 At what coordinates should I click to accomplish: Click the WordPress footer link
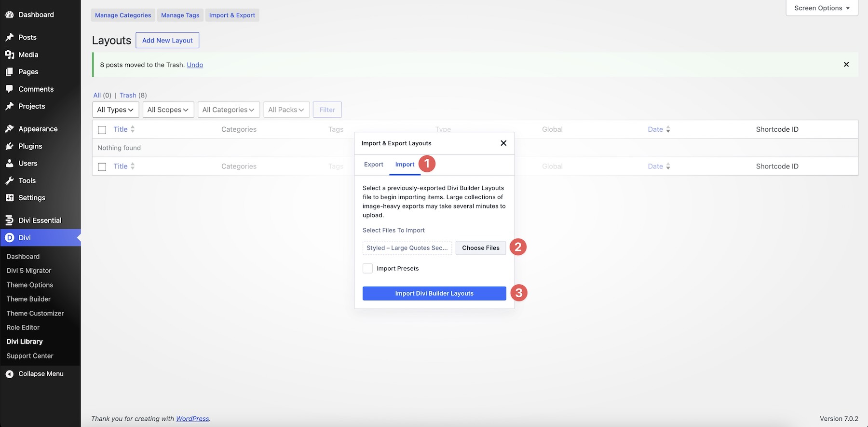(x=192, y=419)
